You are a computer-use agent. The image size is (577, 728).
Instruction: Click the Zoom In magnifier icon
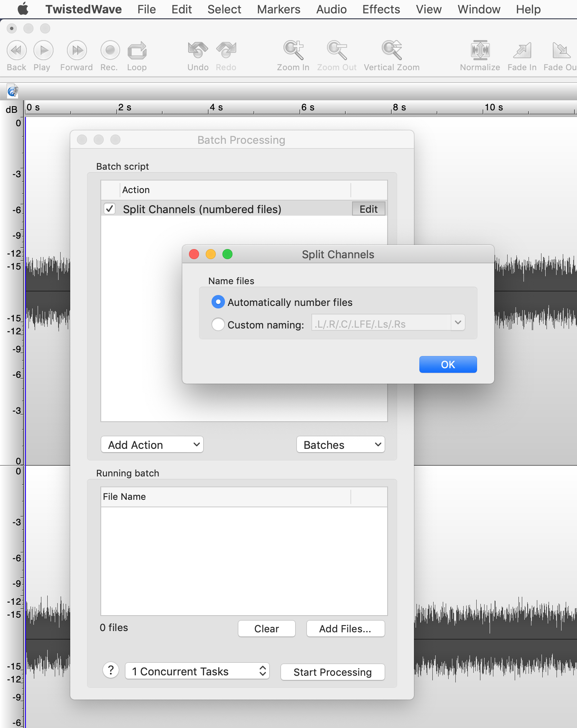293,51
